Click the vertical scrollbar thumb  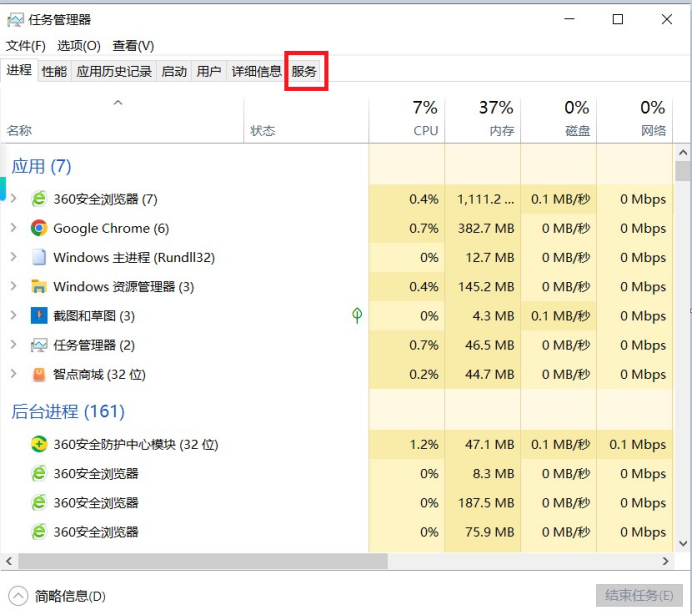(x=683, y=171)
